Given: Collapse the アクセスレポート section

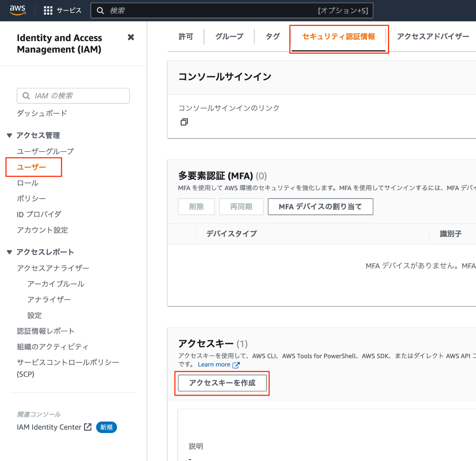Looking at the screenshot, I should 10,252.
